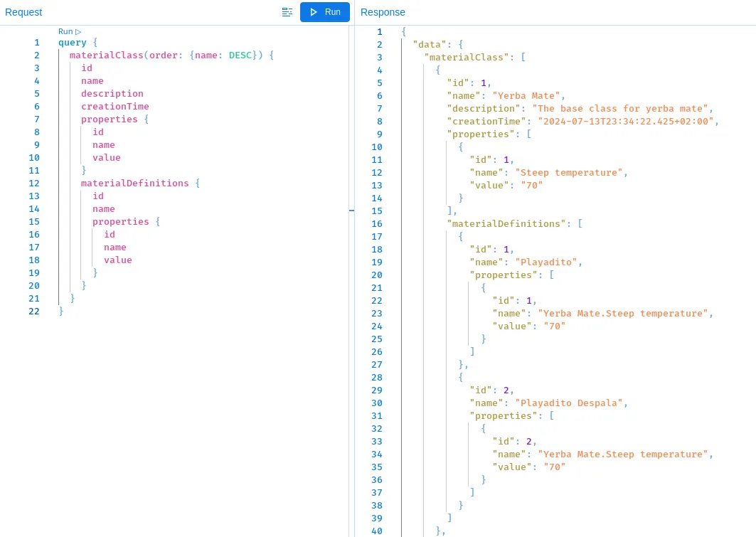Click the small Run link above query
Image resolution: width=756 pixels, height=537 pixels.
click(70, 31)
